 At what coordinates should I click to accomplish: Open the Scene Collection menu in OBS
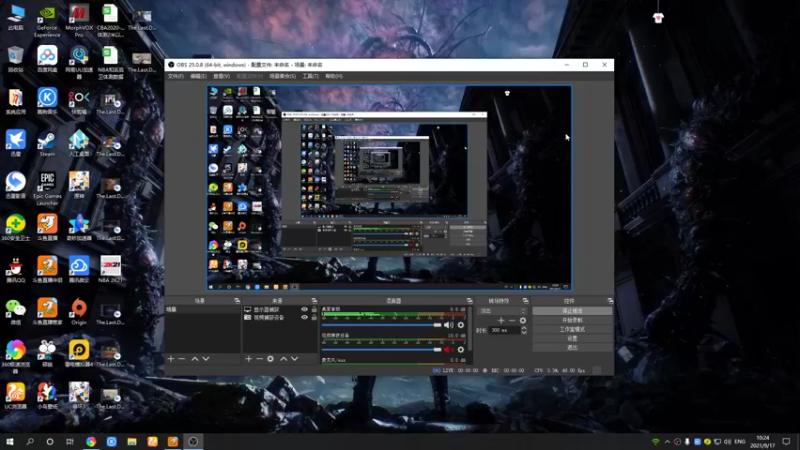point(283,76)
